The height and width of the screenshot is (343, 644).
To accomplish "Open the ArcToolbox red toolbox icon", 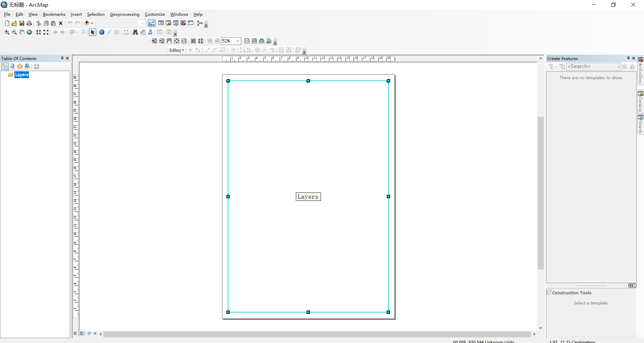I will [x=183, y=23].
